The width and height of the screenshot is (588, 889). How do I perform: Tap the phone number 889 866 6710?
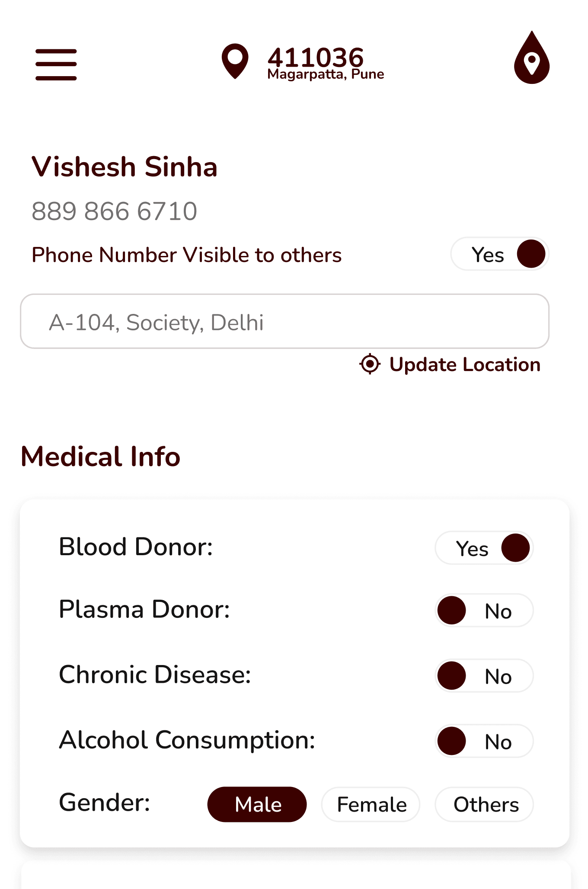115,211
